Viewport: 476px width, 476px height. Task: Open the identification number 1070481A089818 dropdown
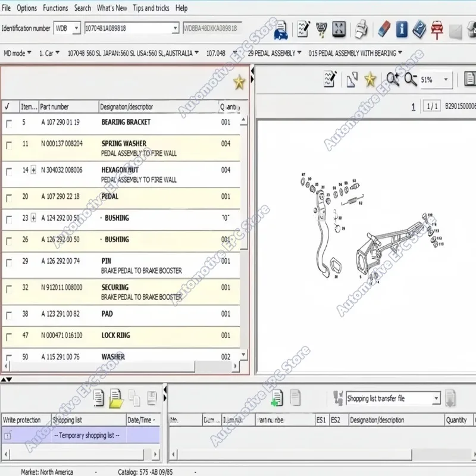[175, 28]
